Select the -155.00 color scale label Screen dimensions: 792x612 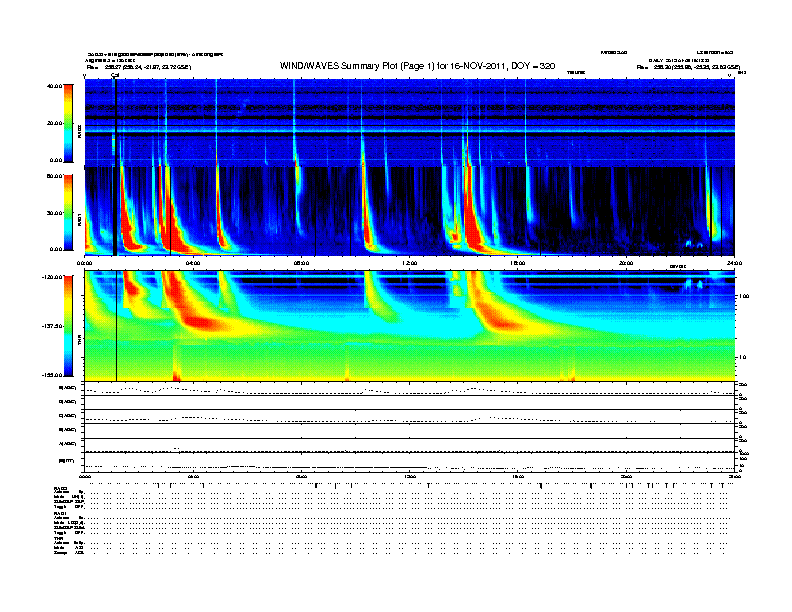click(x=52, y=375)
